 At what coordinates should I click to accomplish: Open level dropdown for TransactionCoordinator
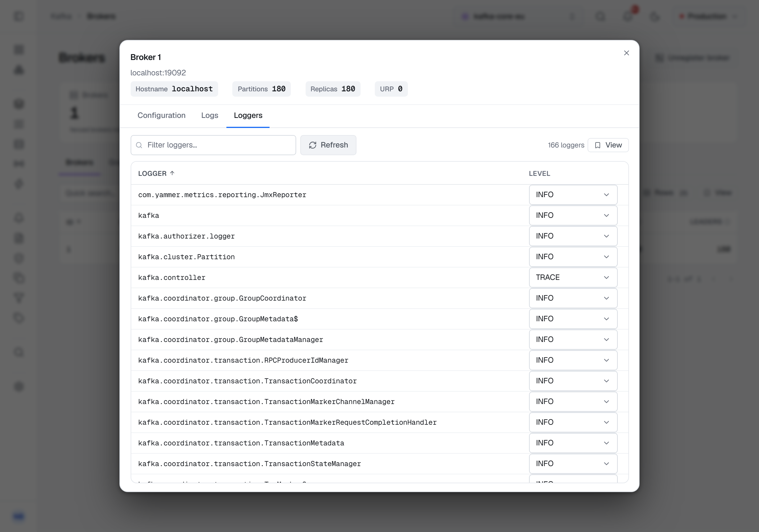pos(573,381)
